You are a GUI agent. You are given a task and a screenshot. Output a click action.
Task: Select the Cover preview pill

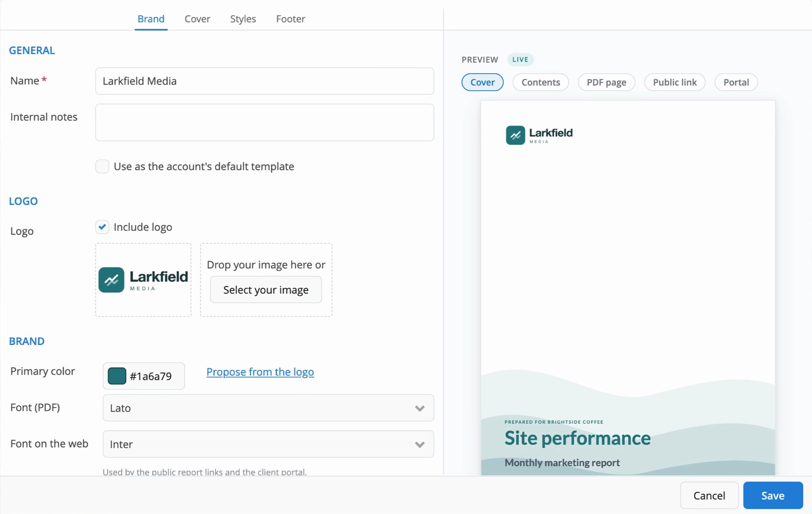coord(482,82)
